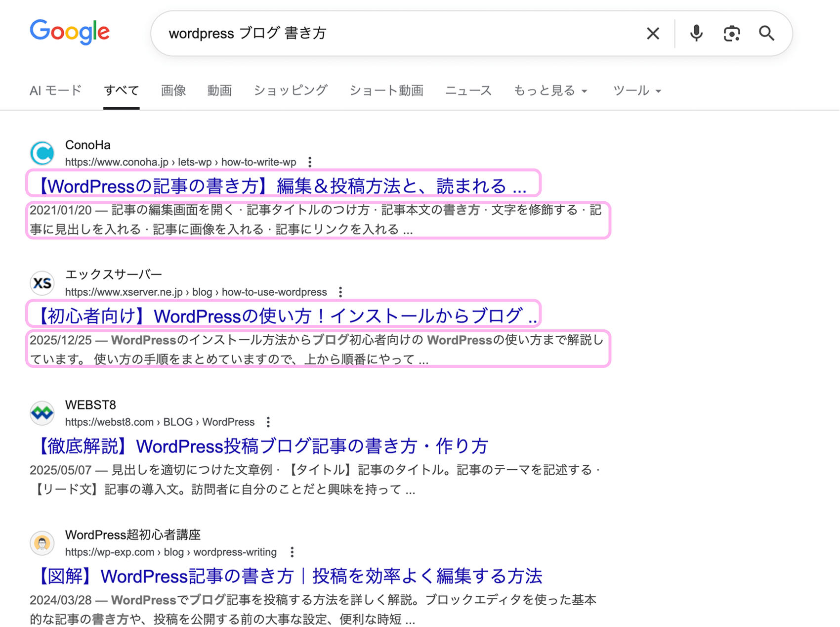Click the エックスサーバー XS favicon
The height and width of the screenshot is (627, 840).
point(42,283)
